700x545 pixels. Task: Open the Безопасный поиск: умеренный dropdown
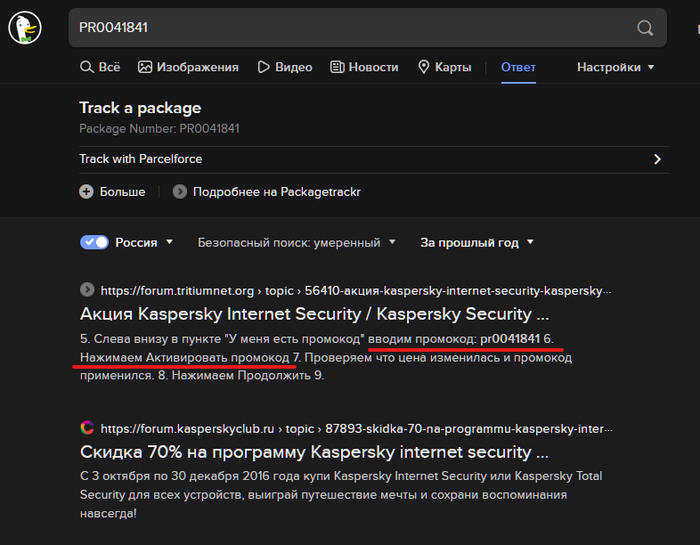pos(296,242)
